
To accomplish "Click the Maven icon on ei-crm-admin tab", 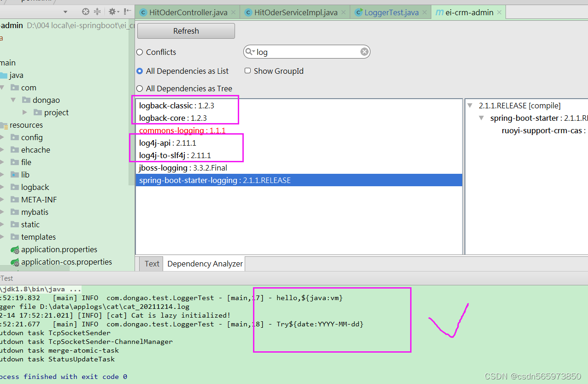I will pyautogui.click(x=440, y=12).
